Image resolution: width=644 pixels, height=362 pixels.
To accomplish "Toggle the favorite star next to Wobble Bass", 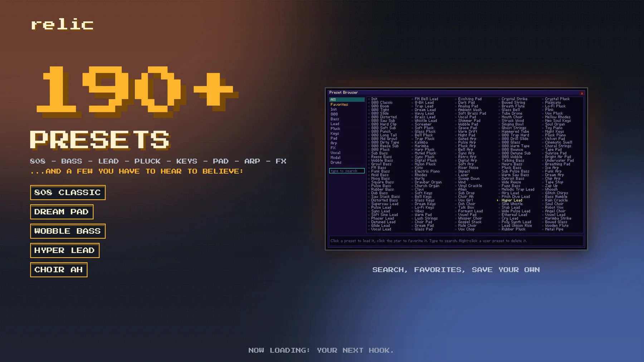I will pyautogui.click(x=369, y=161).
